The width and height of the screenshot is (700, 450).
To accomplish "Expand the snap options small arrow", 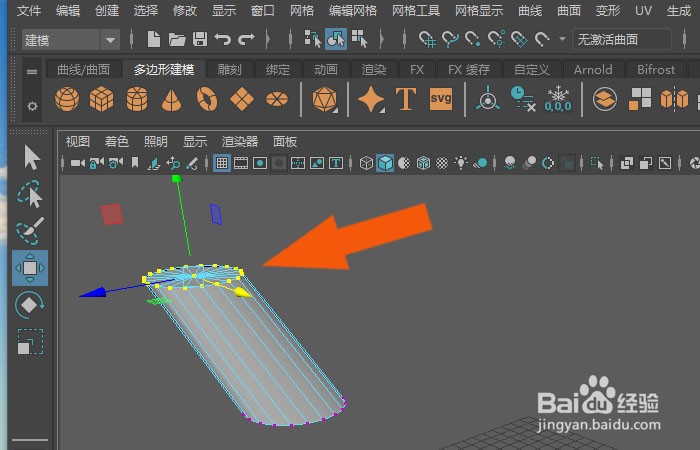I will point(562,39).
